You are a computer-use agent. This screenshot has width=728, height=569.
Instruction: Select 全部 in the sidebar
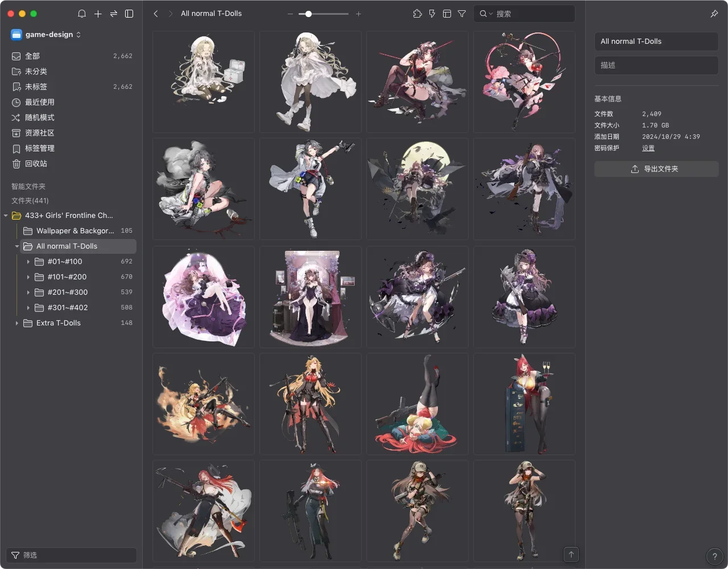(x=72, y=56)
